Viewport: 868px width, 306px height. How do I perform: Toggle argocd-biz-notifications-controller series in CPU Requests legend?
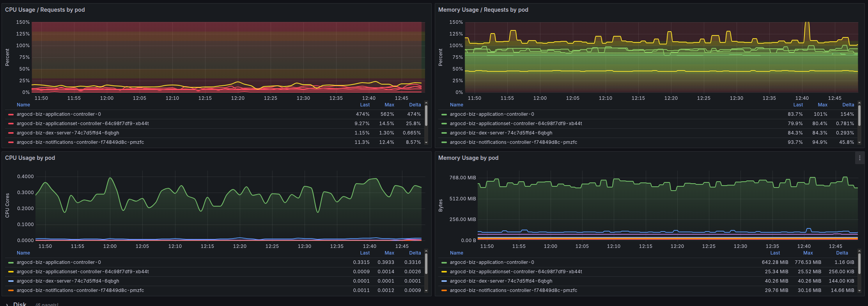pos(80,142)
